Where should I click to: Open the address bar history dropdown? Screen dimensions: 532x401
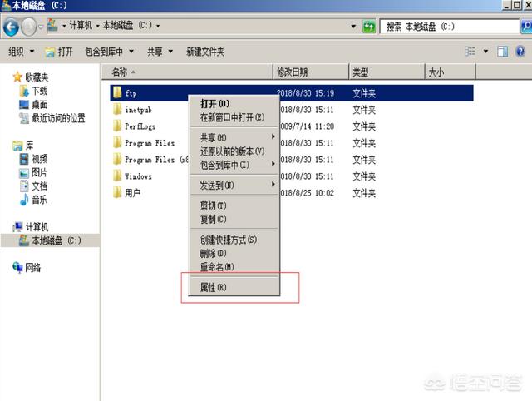pos(353,26)
